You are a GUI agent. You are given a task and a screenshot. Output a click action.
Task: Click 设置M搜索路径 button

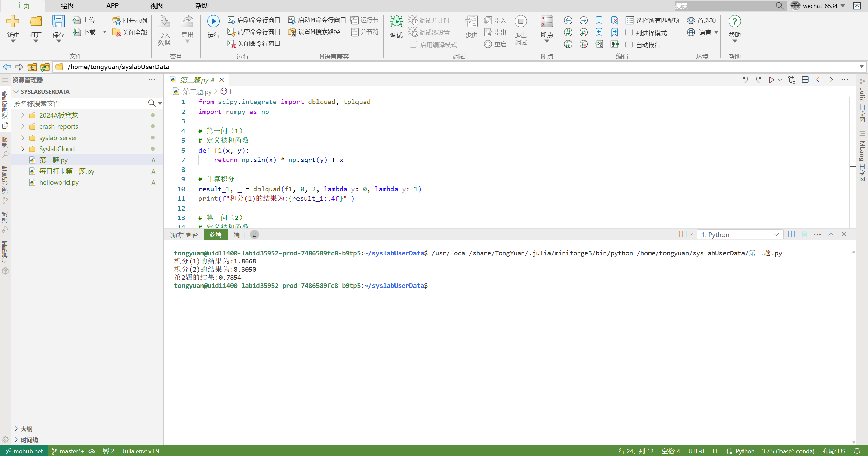[314, 32]
